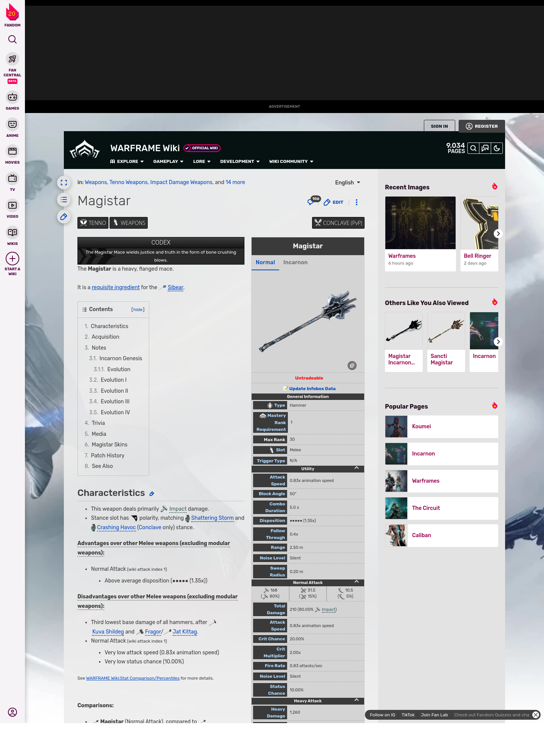Image resolution: width=544 pixels, height=756 pixels.
Task: Open the Impact Damage Weapons category
Action: click(181, 182)
